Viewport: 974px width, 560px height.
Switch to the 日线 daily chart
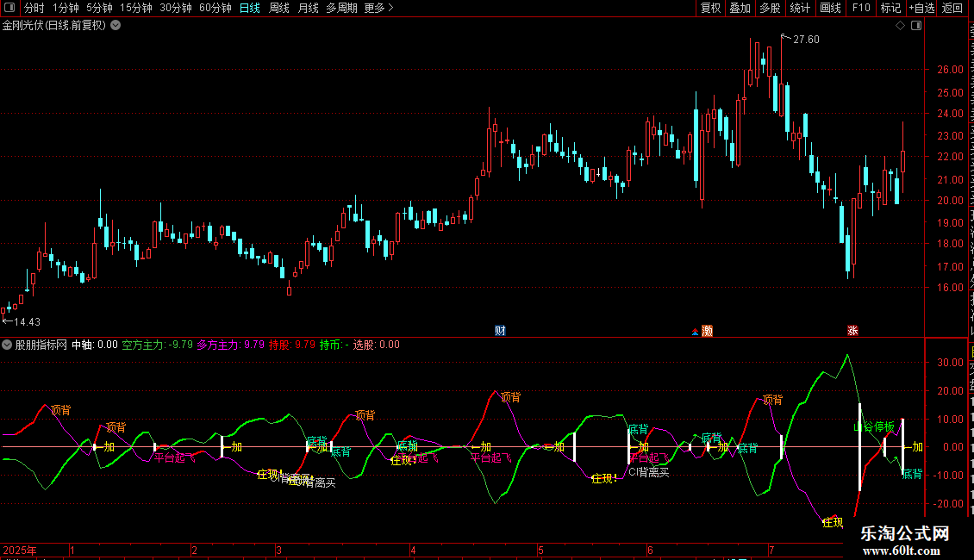point(250,8)
